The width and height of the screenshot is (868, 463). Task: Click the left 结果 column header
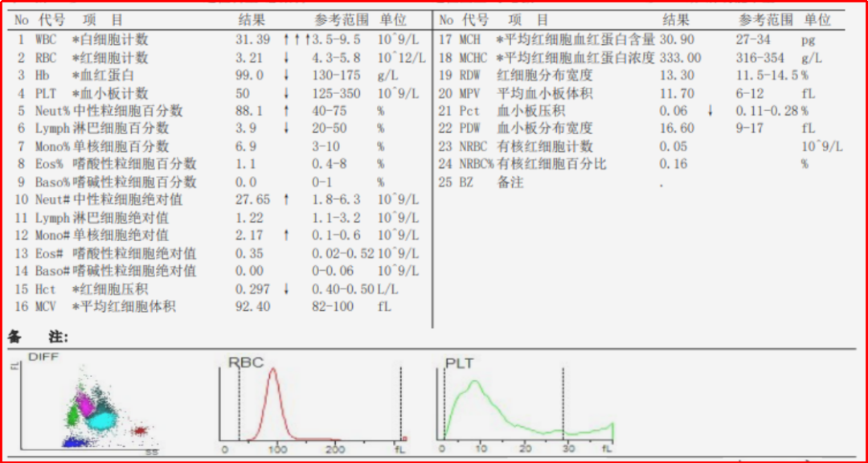[252, 20]
